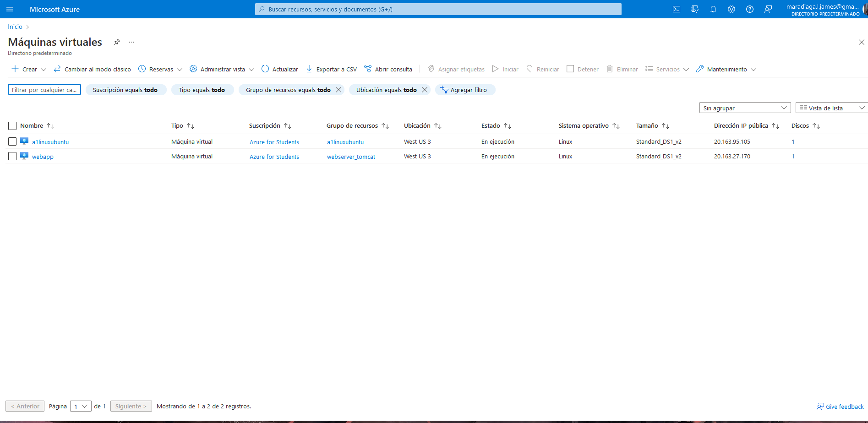Click Abrir consulta
This screenshot has height=423, width=868.
click(388, 69)
